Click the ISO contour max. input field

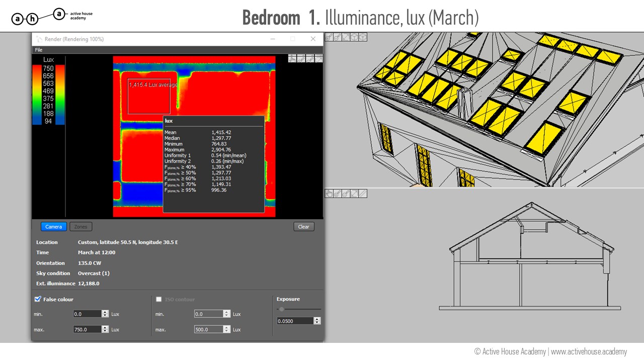tap(208, 329)
